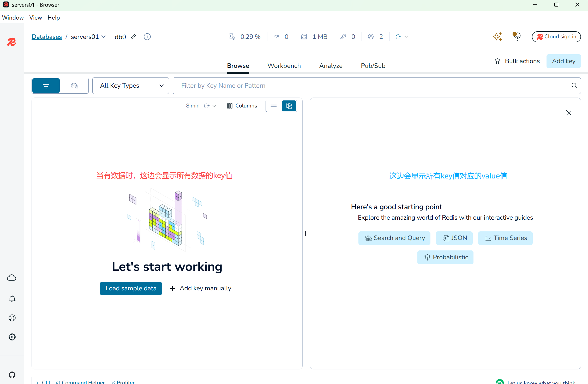Switch to the Workbench tab
The image size is (588, 384).
[284, 66]
